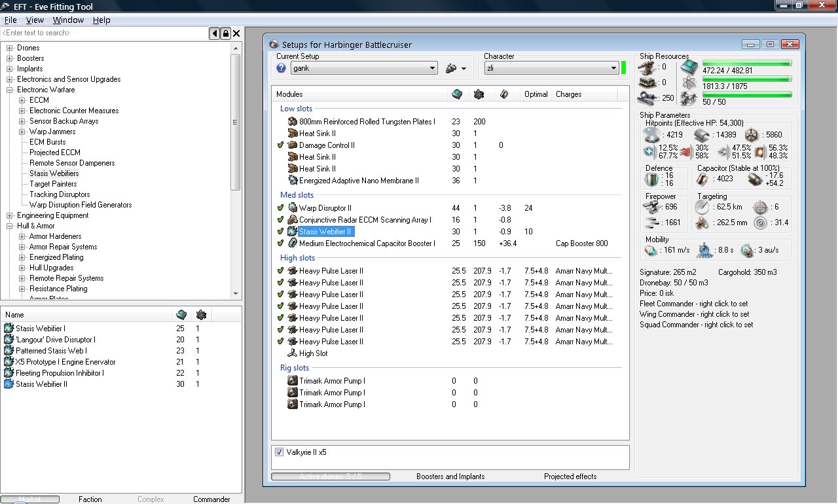Expand the Drones tree category
The height and width of the screenshot is (504, 838).
pyautogui.click(x=10, y=48)
